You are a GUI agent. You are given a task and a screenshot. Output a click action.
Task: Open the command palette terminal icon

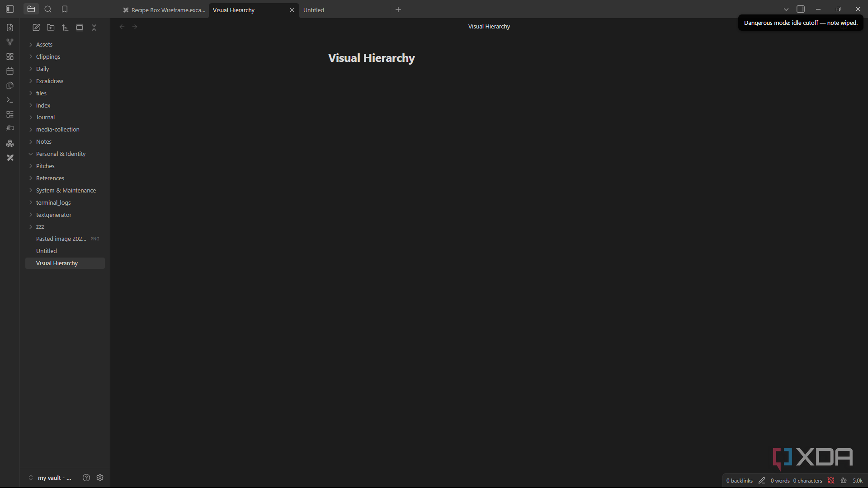[x=10, y=100]
